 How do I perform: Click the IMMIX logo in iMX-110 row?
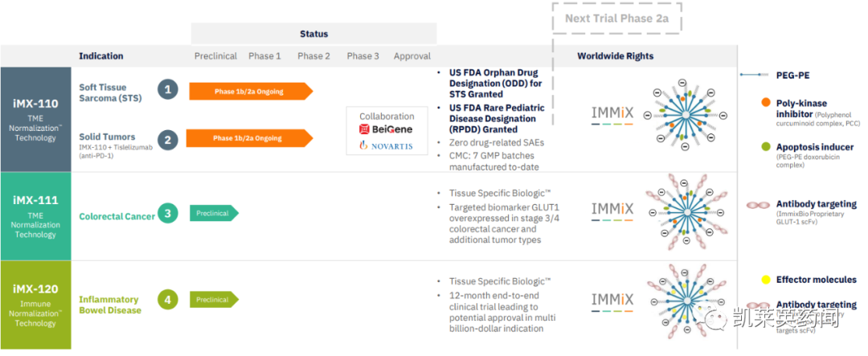[612, 114]
